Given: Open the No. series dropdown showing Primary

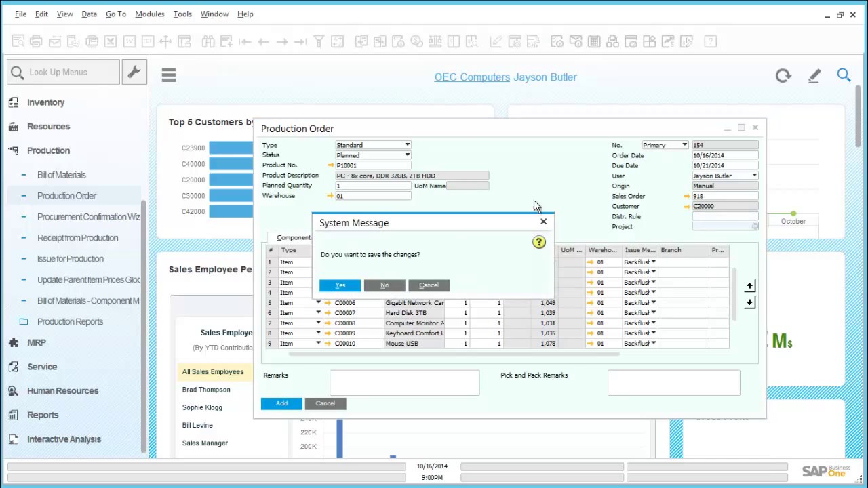Looking at the screenshot, I should click(x=684, y=145).
